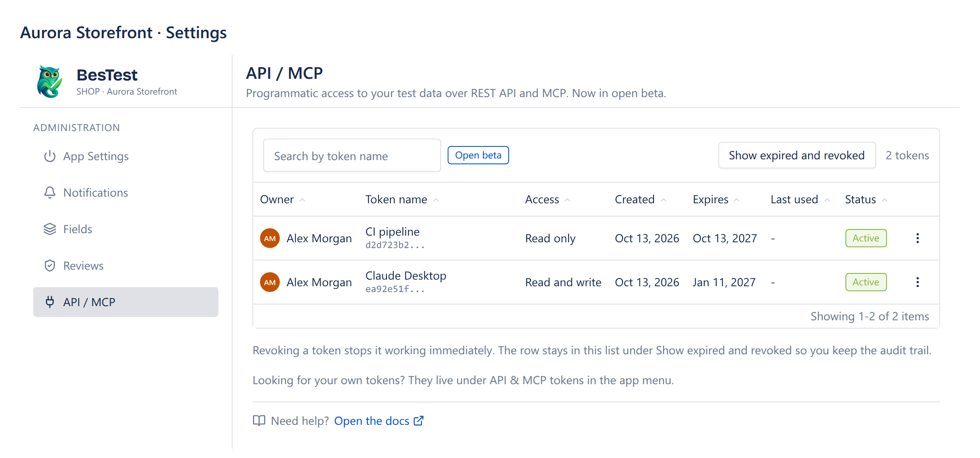
Task: Click the book icon beside Need help
Action: [x=259, y=421]
